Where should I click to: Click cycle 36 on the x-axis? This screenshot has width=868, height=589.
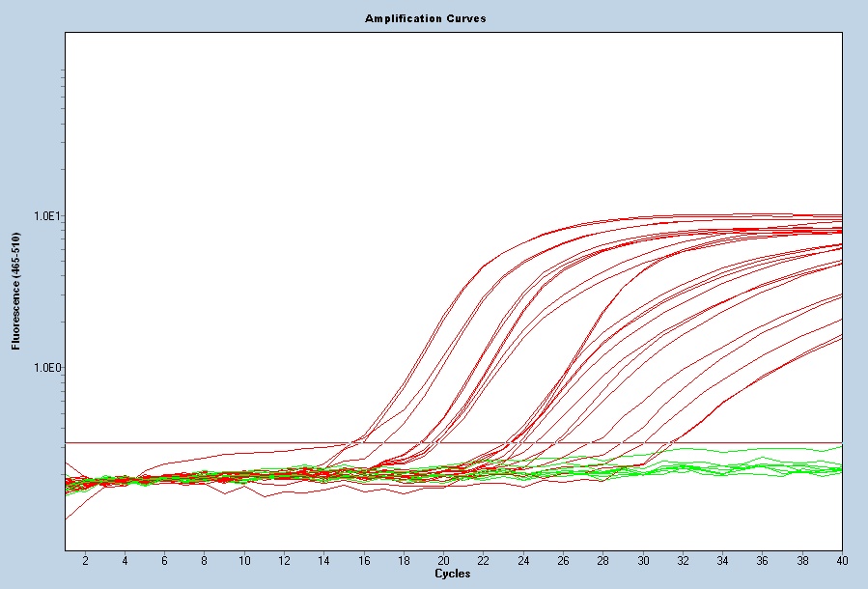(763, 560)
